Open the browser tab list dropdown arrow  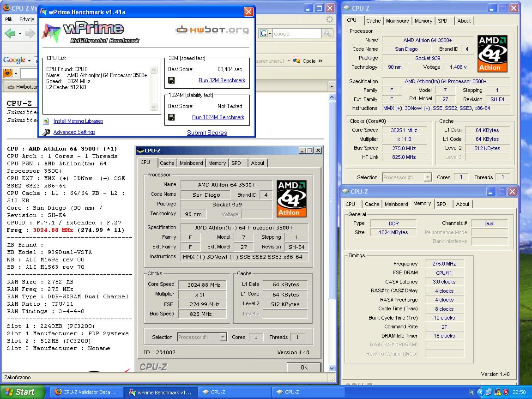tap(332, 86)
